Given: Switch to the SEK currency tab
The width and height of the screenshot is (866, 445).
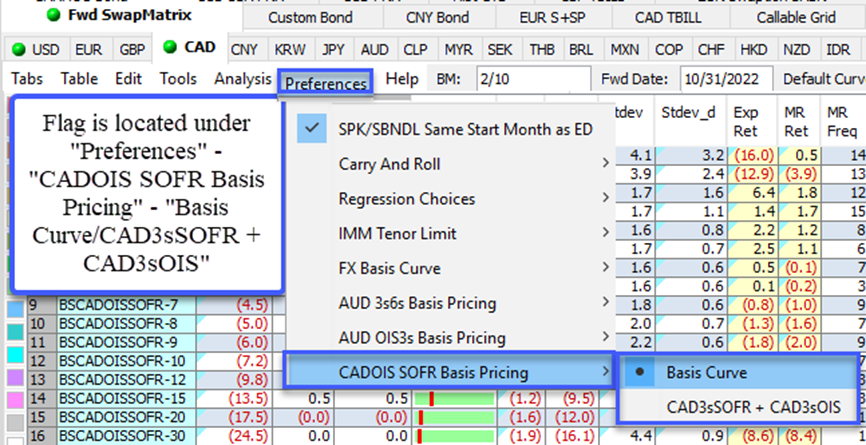Looking at the screenshot, I should (500, 50).
